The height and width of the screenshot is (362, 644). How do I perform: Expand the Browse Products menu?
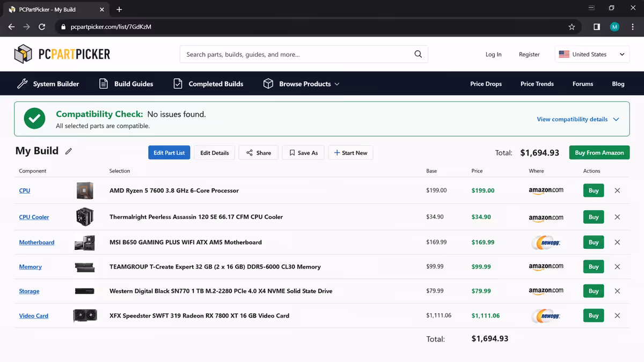[x=302, y=84]
